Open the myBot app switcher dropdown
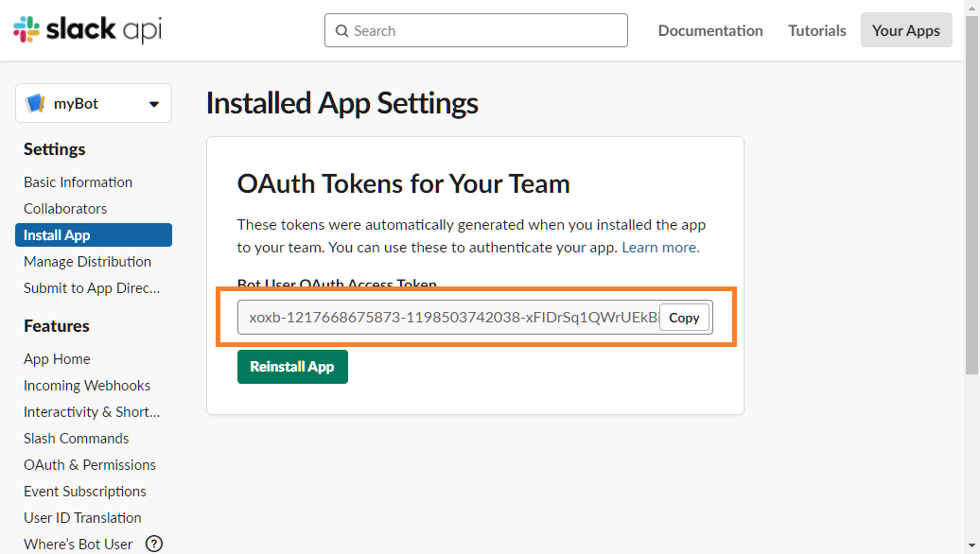This screenshot has width=980, height=554. pos(154,104)
